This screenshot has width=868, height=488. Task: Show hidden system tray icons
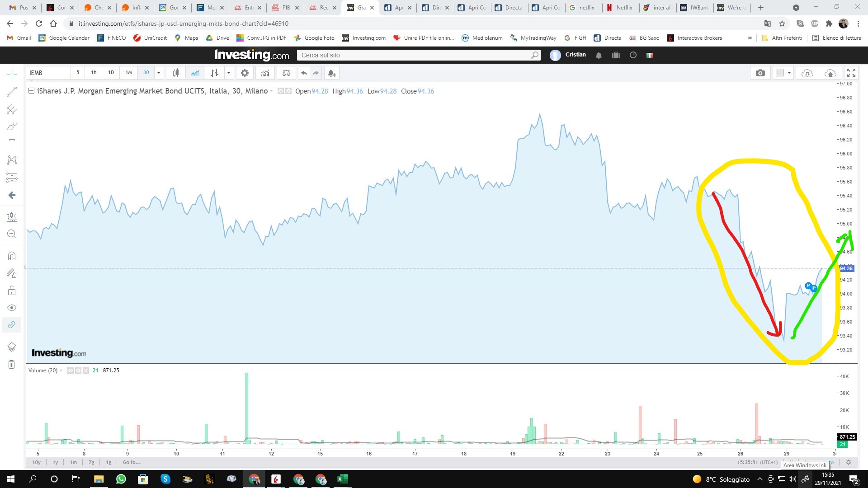(759, 479)
